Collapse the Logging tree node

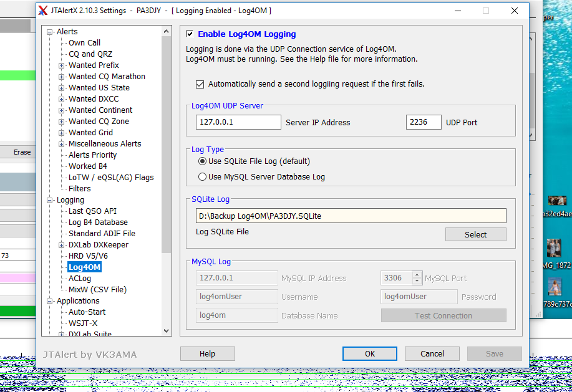(50, 201)
